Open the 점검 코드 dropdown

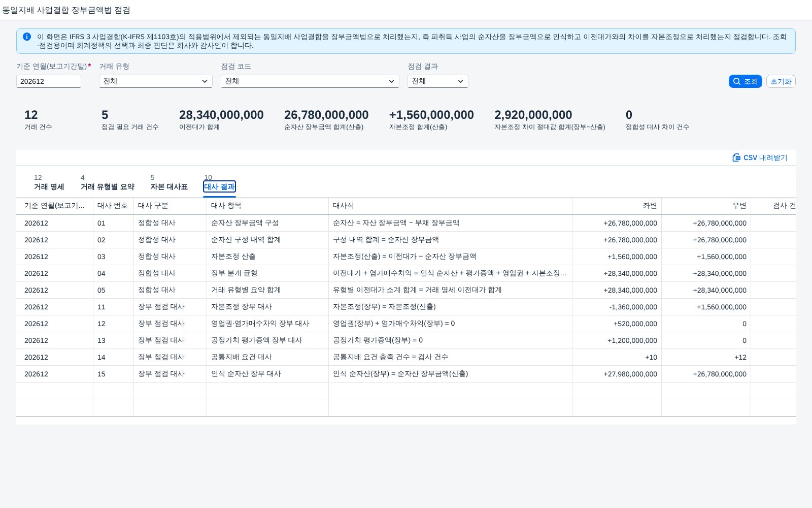click(x=310, y=81)
